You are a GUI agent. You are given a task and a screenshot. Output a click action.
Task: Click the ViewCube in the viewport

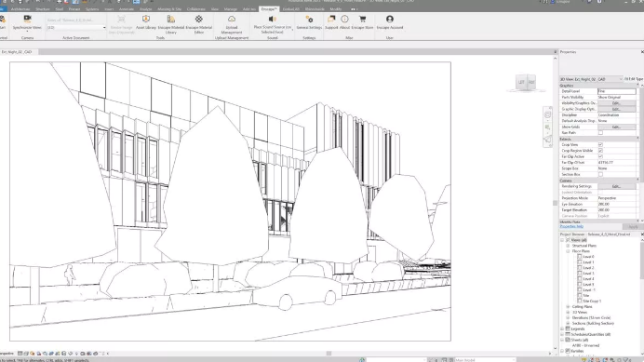526,82
